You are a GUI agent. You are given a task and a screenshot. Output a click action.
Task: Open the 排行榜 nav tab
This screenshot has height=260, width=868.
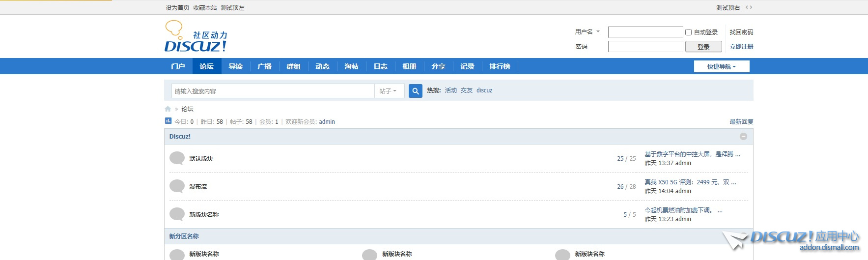click(x=500, y=66)
